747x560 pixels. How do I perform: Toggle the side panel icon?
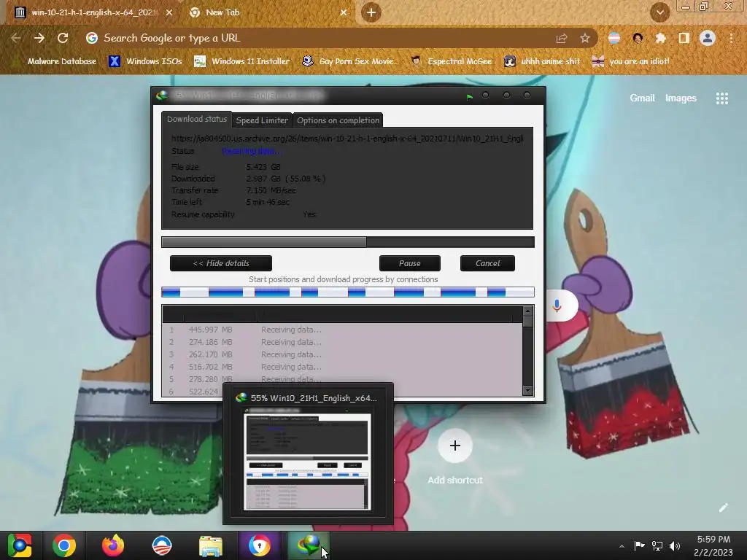684,38
